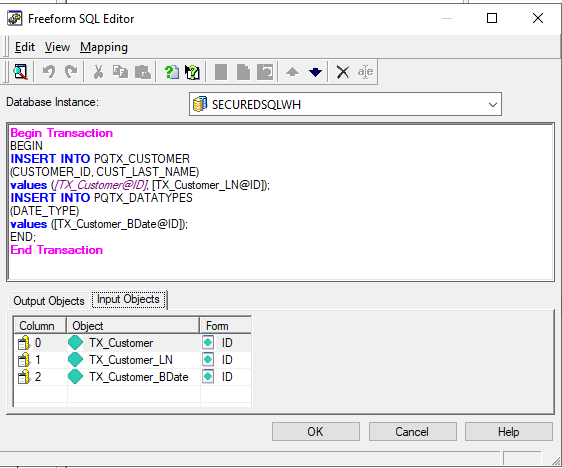Click inside the SQL text editor area
562x468 pixels.
280,202
